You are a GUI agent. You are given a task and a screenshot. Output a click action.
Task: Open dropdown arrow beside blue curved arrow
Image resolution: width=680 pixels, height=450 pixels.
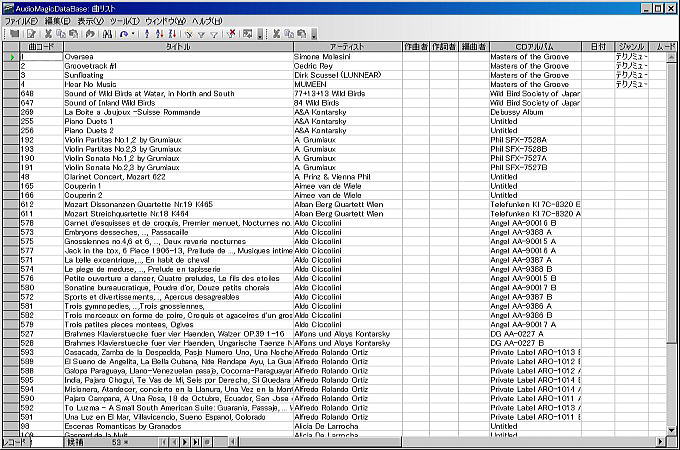pos(133,34)
